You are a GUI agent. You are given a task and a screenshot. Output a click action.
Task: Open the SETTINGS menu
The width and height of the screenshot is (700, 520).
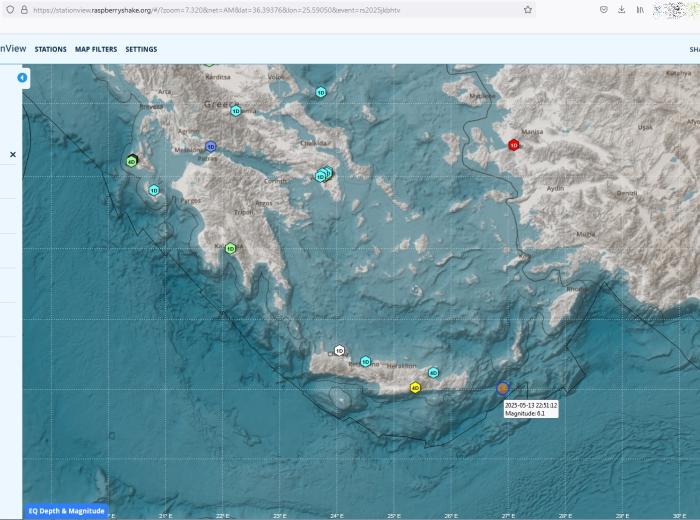pyautogui.click(x=141, y=49)
